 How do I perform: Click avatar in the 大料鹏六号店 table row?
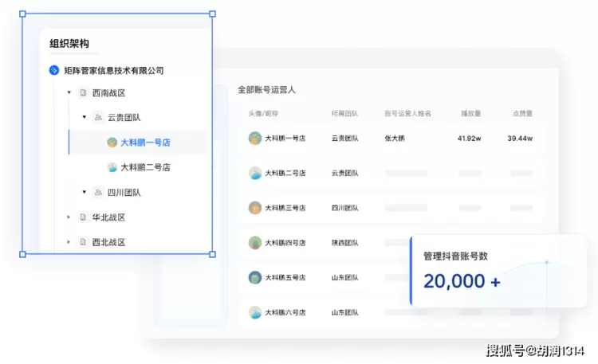pos(254,312)
